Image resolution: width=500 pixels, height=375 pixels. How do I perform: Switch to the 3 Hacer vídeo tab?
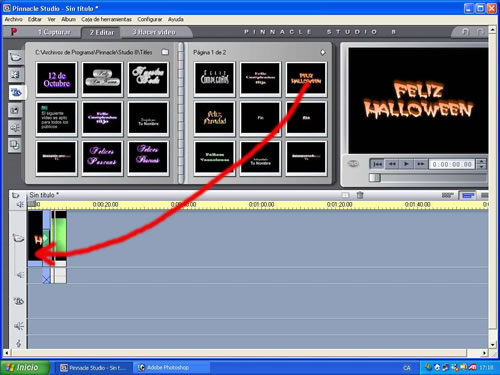[x=154, y=32]
